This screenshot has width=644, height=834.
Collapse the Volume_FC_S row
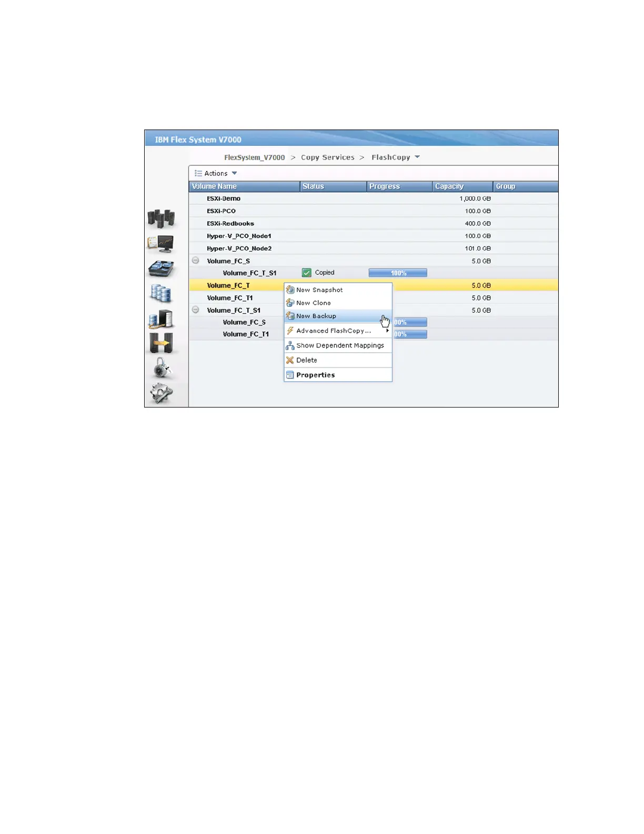point(196,261)
